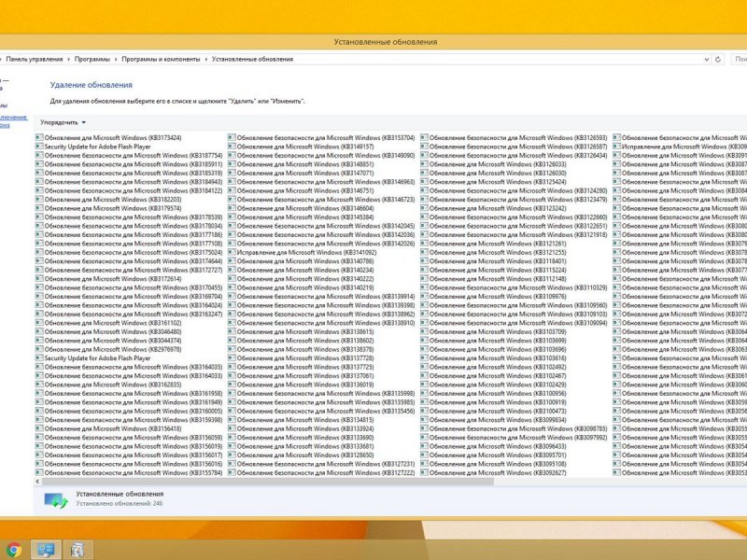Go to Панель управления in breadcrumb
Image resolution: width=747 pixels, height=560 pixels.
[35, 59]
